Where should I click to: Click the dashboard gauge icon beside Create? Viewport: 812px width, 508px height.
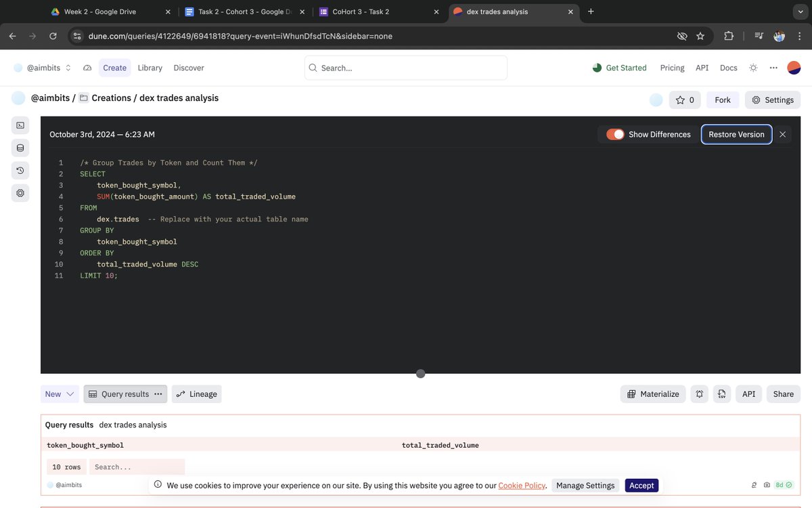click(x=87, y=68)
